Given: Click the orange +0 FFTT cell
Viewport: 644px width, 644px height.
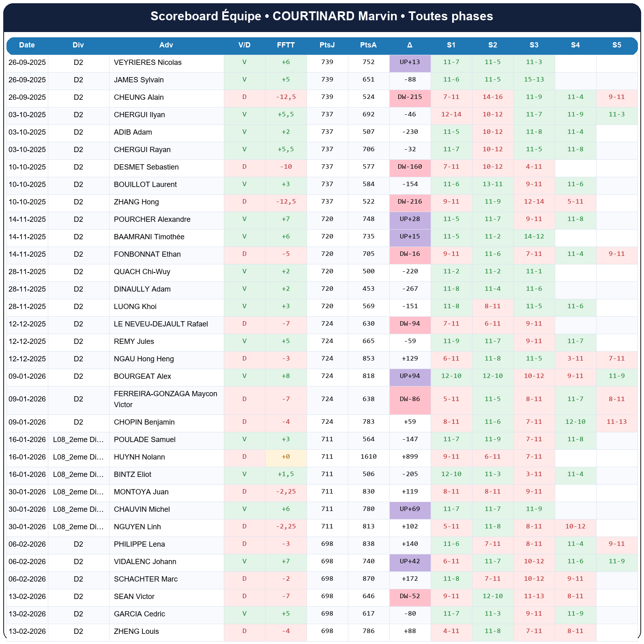Looking at the screenshot, I should 286,457.
